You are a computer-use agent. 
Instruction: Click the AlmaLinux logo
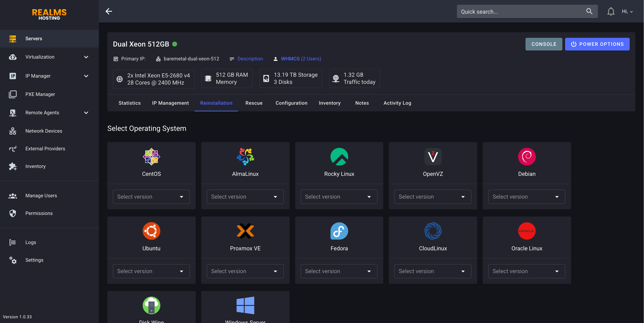(245, 157)
